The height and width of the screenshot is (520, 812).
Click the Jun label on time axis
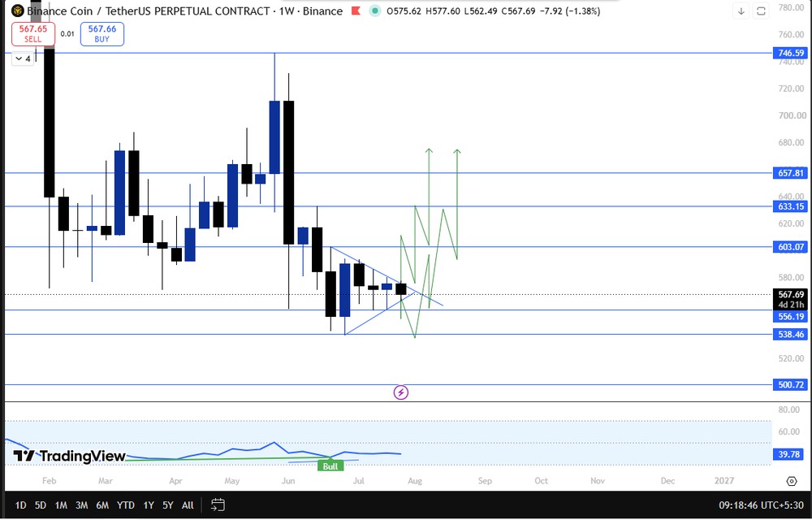(288, 481)
